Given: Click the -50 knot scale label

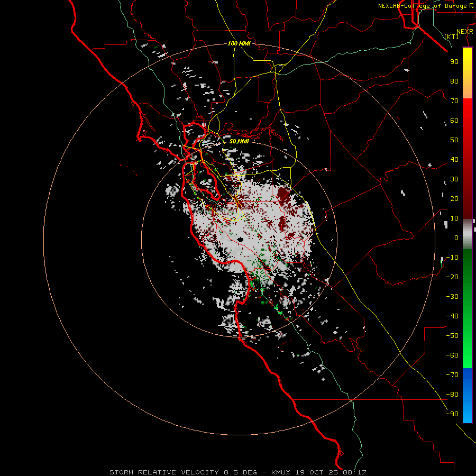Looking at the screenshot, I should tap(452, 336).
